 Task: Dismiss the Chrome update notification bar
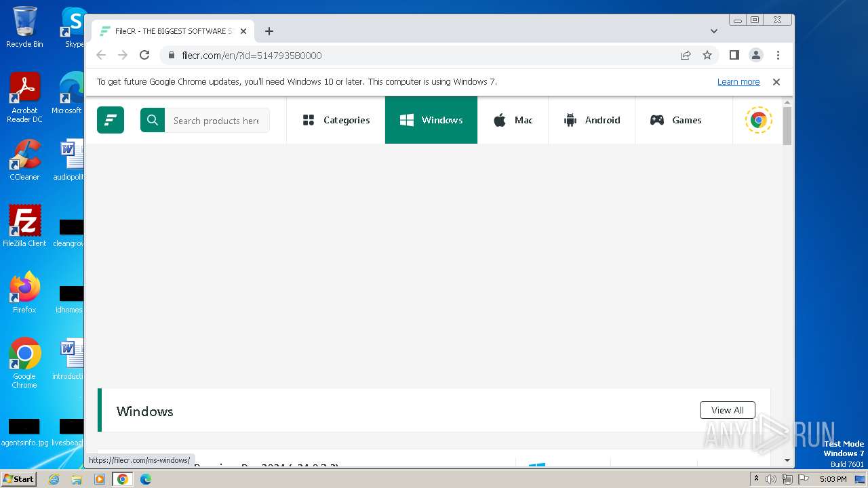point(776,82)
